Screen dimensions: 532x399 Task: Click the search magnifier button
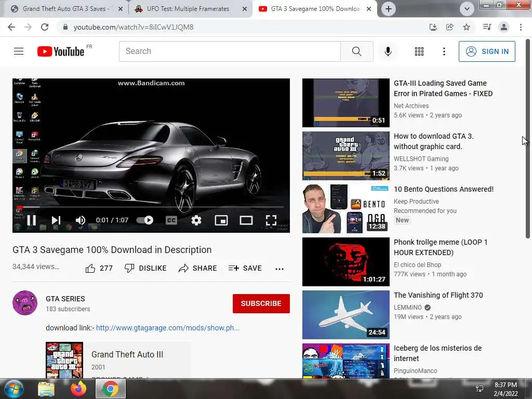[356, 51]
